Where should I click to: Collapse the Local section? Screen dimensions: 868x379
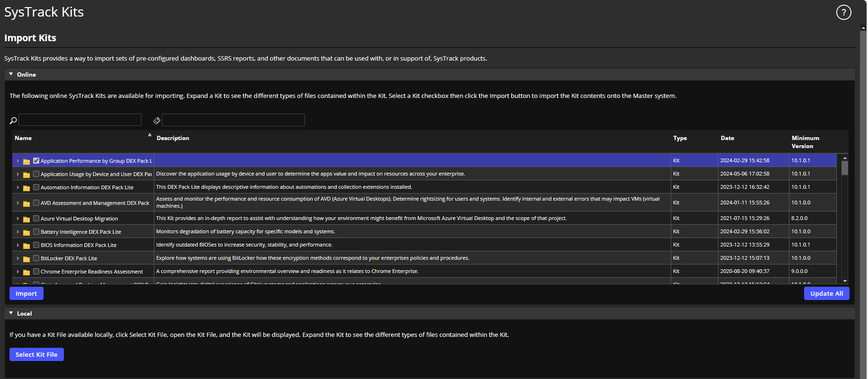[11, 313]
